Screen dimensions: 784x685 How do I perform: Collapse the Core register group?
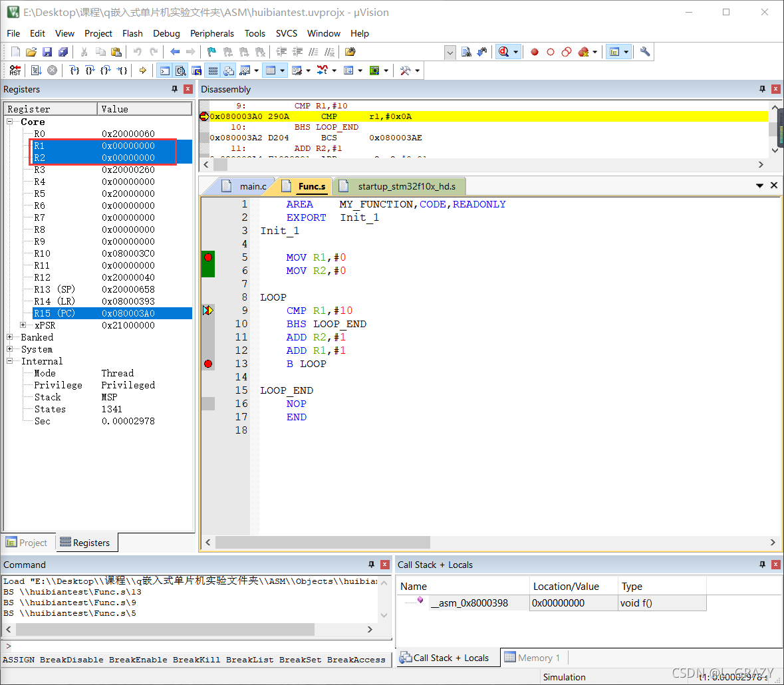[x=9, y=122]
